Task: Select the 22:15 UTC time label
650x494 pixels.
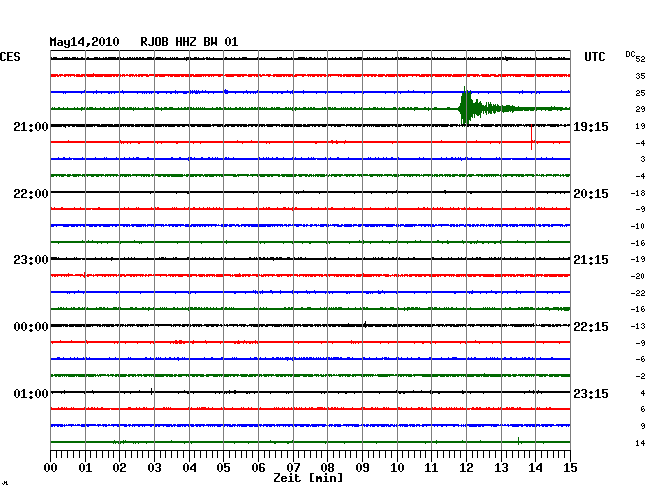Action: tap(591, 327)
